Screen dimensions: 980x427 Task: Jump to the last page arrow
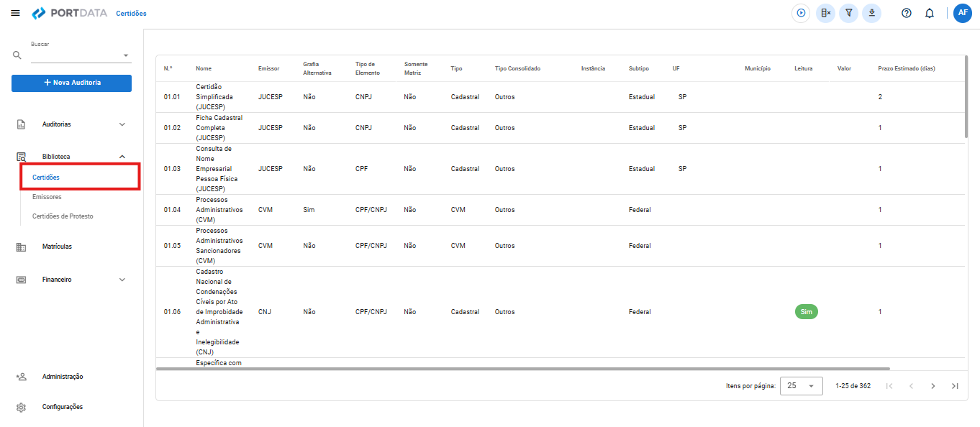tap(955, 386)
